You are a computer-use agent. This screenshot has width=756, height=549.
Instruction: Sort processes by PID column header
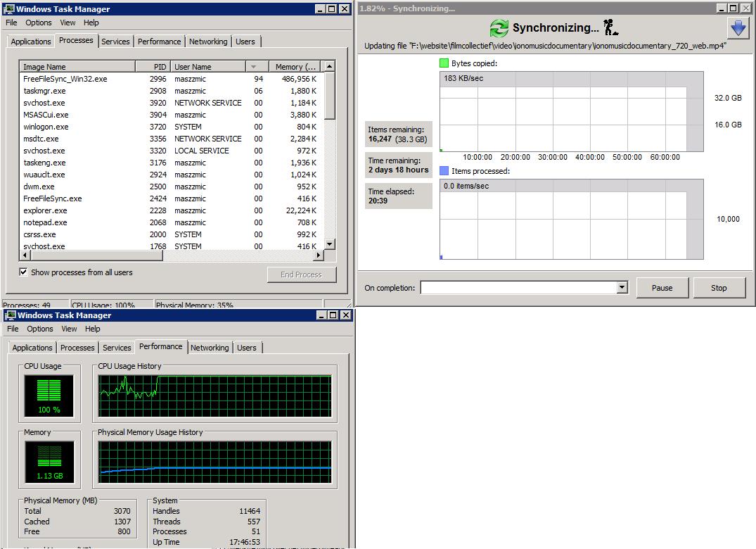153,67
